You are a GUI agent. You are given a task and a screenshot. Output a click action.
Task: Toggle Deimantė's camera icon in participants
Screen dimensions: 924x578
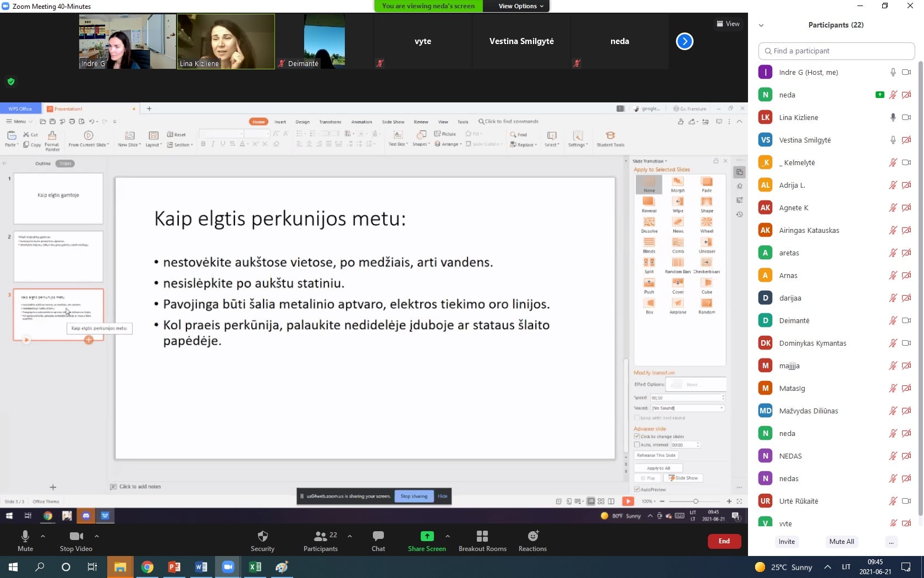[x=906, y=320]
